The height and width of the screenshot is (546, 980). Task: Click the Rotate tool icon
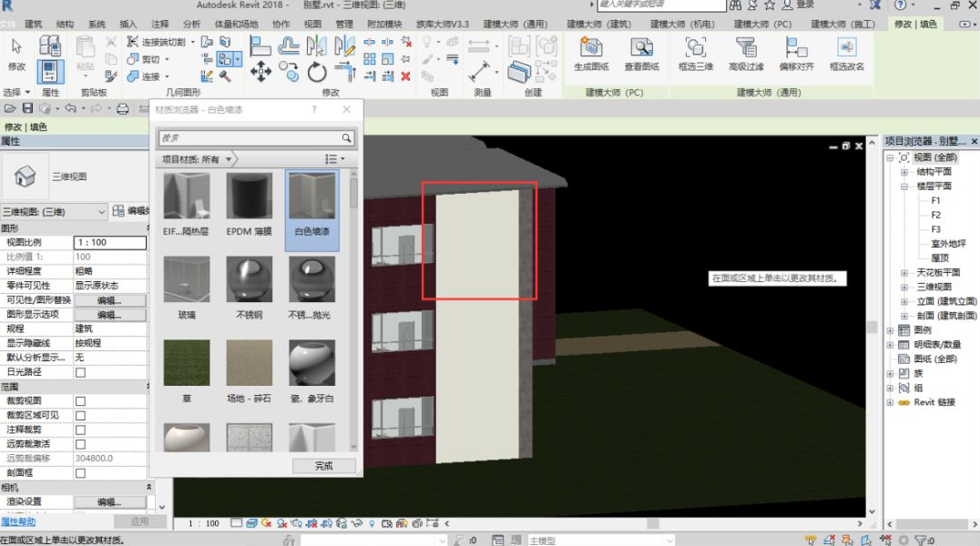tap(317, 72)
